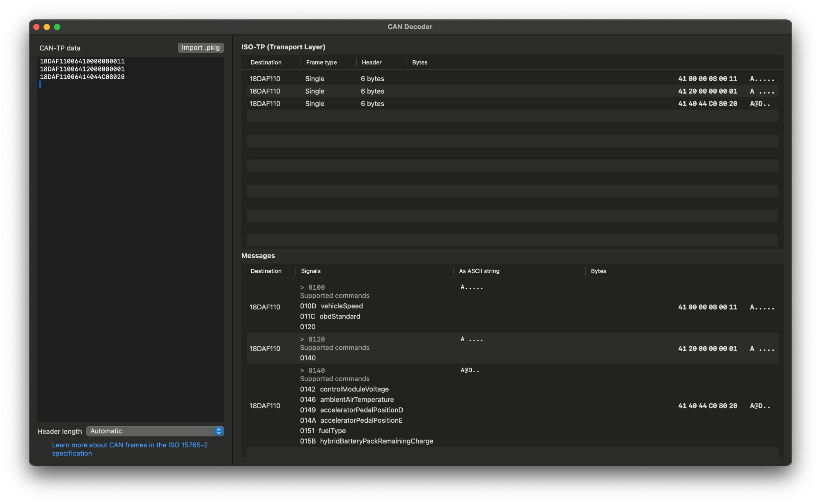Click the 010D vehicleSpeed signal

pyautogui.click(x=331, y=306)
